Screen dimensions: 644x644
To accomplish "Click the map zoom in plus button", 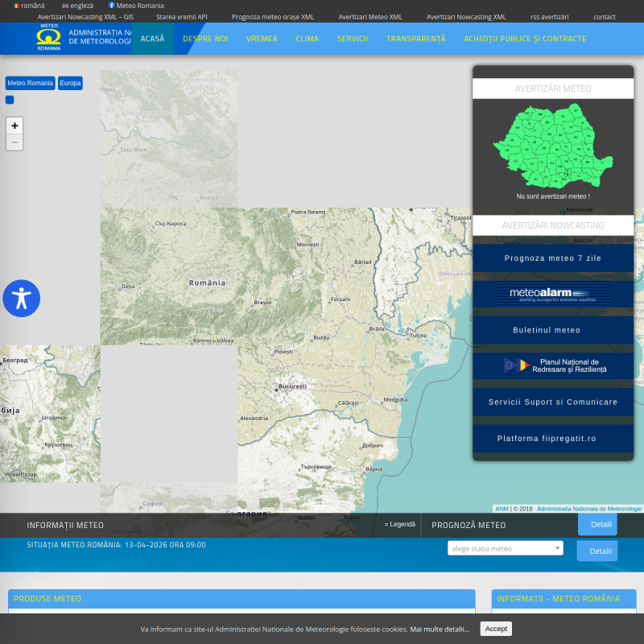I will pos(14,126).
